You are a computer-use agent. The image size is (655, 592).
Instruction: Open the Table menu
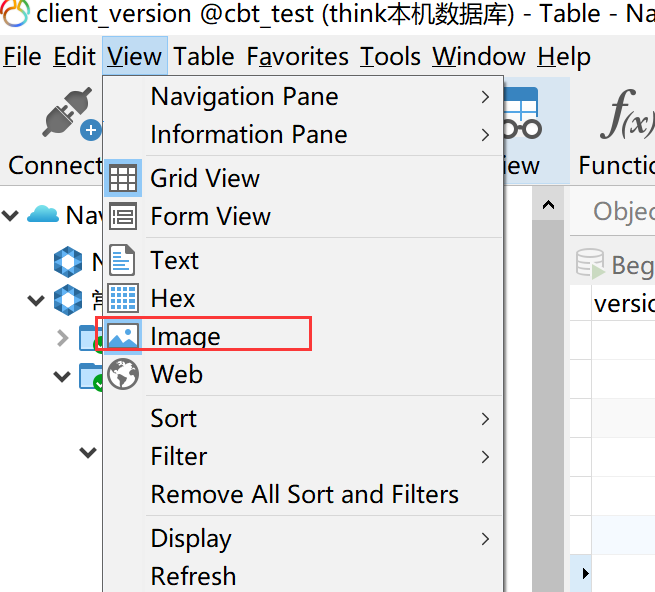pyautogui.click(x=204, y=57)
